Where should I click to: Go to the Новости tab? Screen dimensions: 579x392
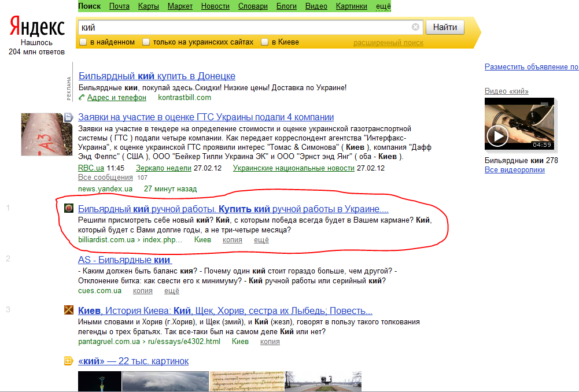point(215,6)
